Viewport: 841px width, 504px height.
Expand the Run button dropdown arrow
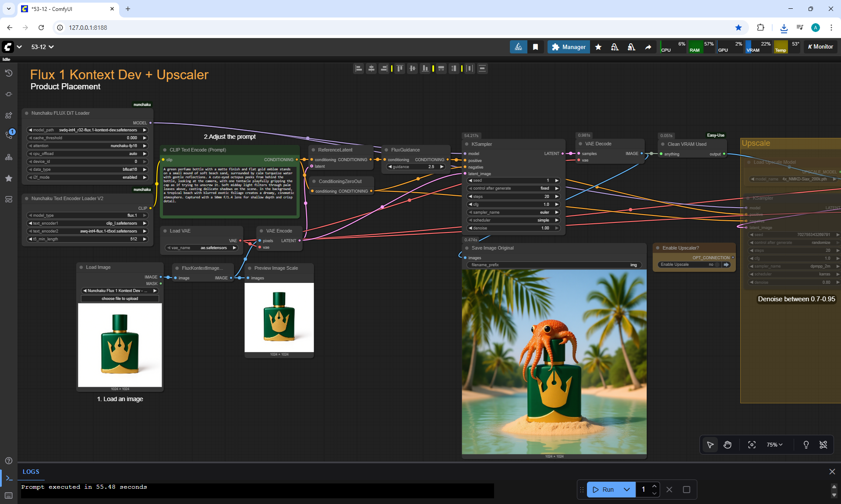(627, 490)
